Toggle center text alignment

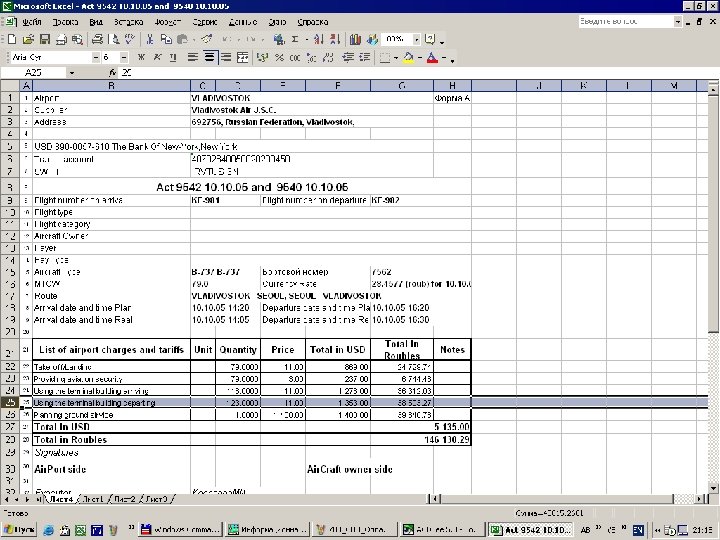(209, 57)
